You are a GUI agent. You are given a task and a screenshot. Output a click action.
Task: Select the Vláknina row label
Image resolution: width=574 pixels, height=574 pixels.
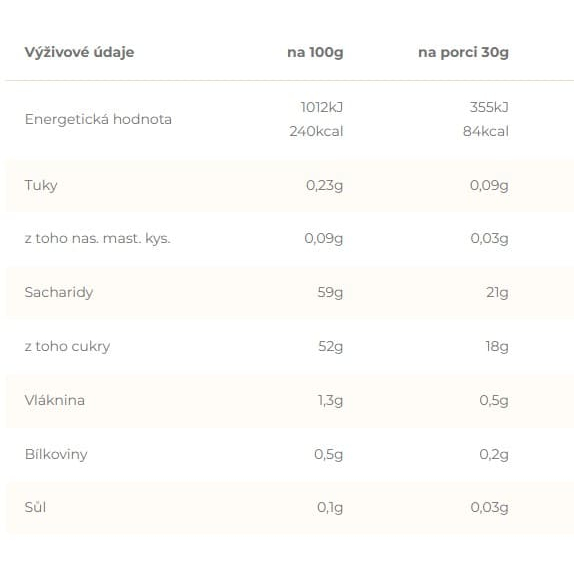(x=55, y=400)
